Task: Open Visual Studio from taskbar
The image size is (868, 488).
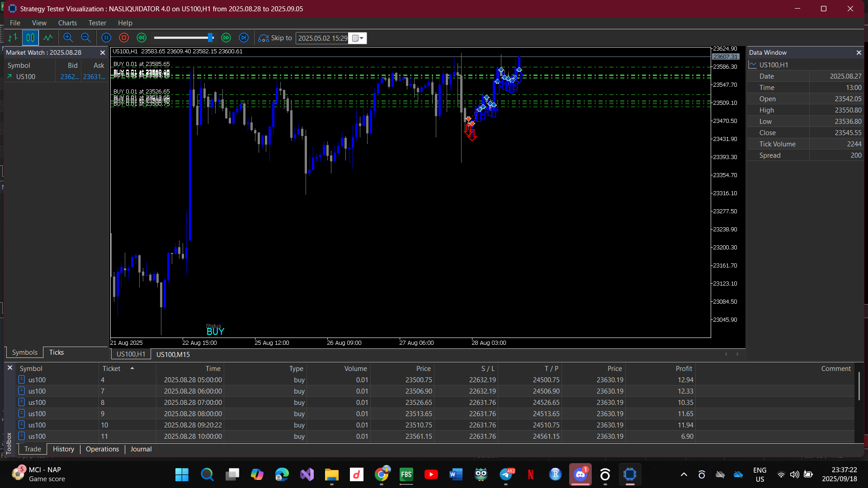Action: 307,474
